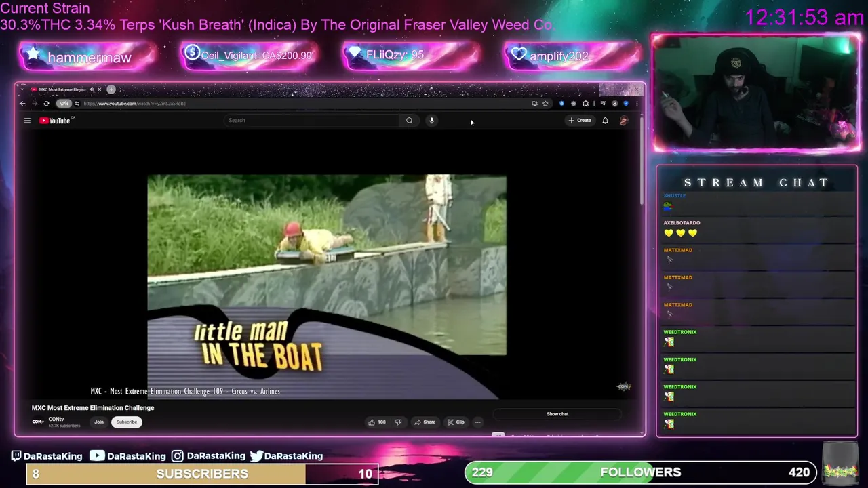
Task: Click the blue shield extension icon
Action: click(x=561, y=104)
